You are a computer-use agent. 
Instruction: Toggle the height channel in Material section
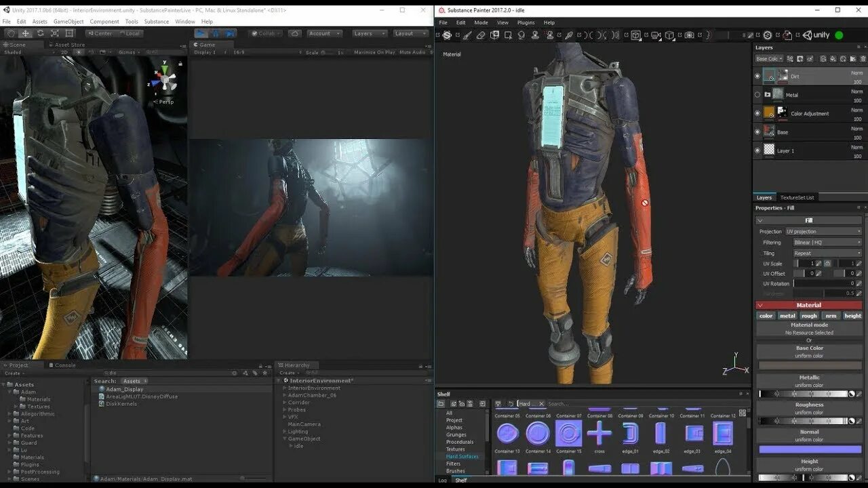(x=852, y=316)
